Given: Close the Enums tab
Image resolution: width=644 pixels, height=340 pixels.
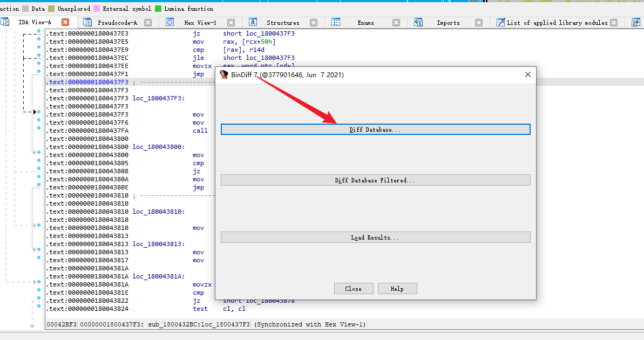Looking at the screenshot, I should [396, 23].
